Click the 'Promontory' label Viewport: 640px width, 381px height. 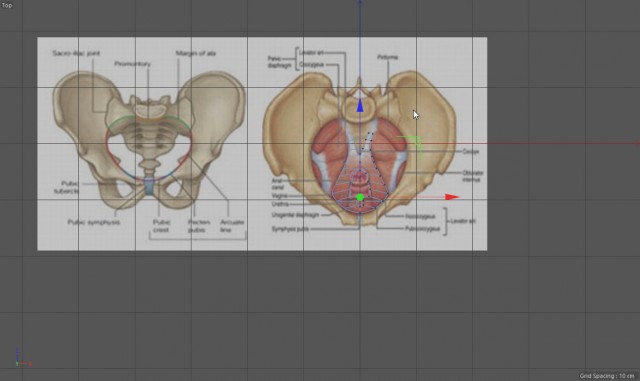click(132, 64)
